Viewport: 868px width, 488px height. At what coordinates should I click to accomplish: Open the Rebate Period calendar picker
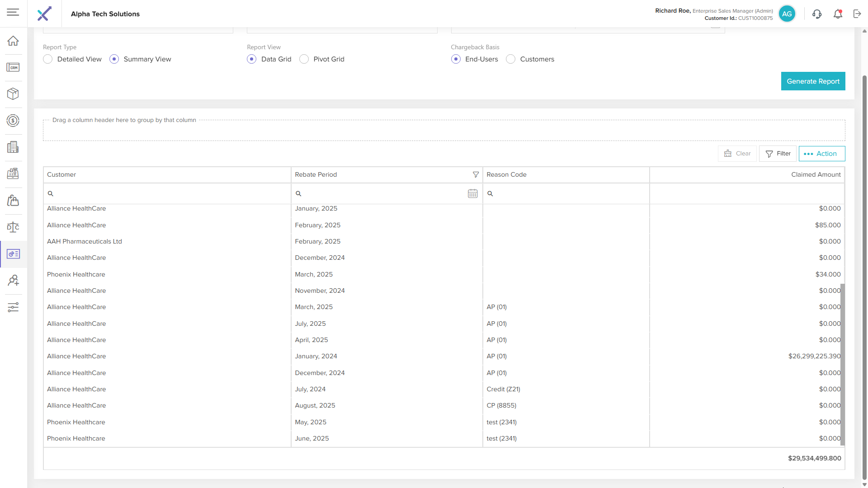pyautogui.click(x=472, y=194)
